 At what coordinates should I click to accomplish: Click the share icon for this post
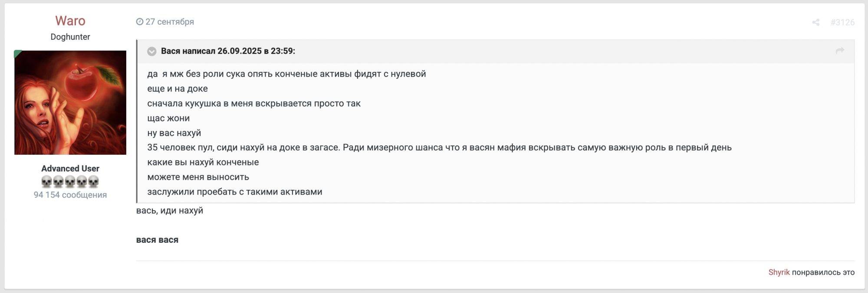point(815,22)
